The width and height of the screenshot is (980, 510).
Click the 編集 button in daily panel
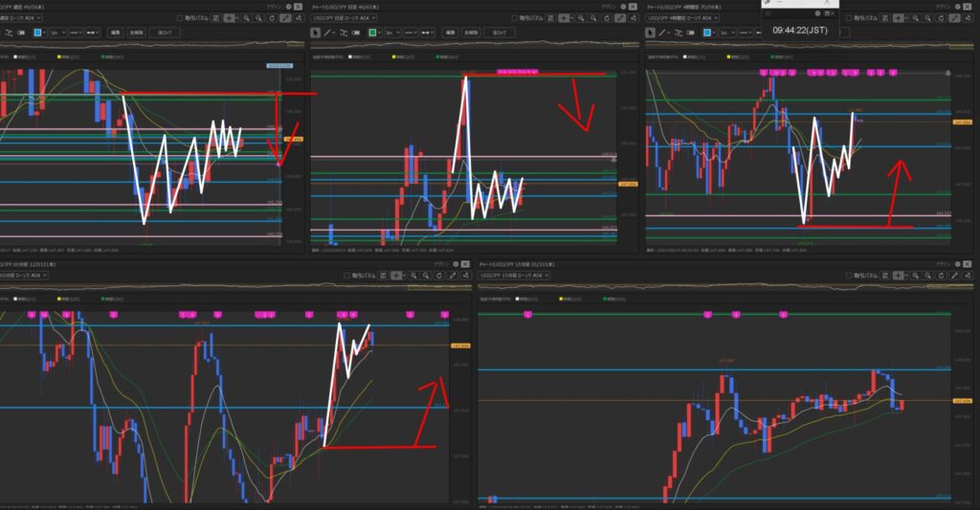[x=450, y=33]
